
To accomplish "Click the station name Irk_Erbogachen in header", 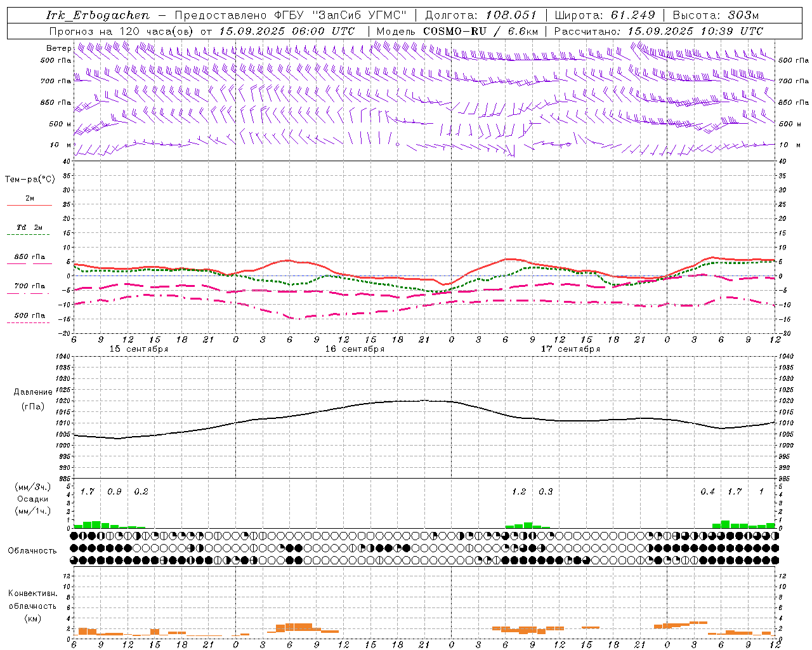I will [x=98, y=15].
